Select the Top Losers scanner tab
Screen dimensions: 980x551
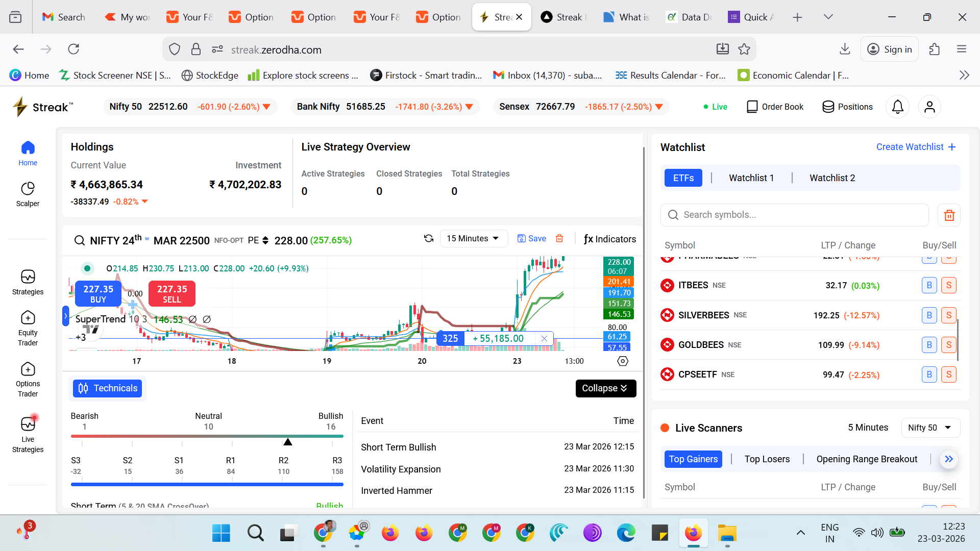[767, 459]
